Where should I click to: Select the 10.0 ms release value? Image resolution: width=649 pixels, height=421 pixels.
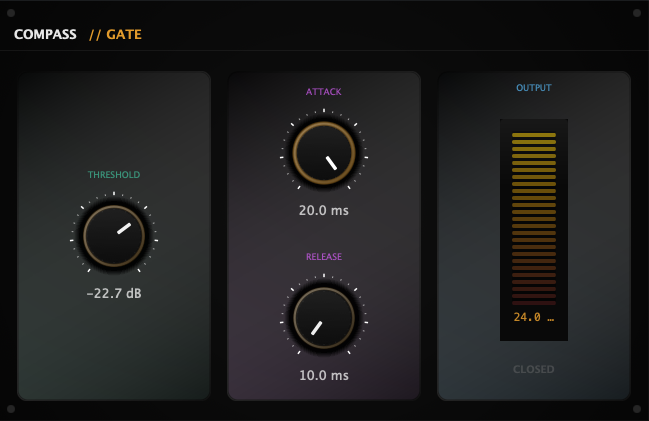tap(324, 375)
